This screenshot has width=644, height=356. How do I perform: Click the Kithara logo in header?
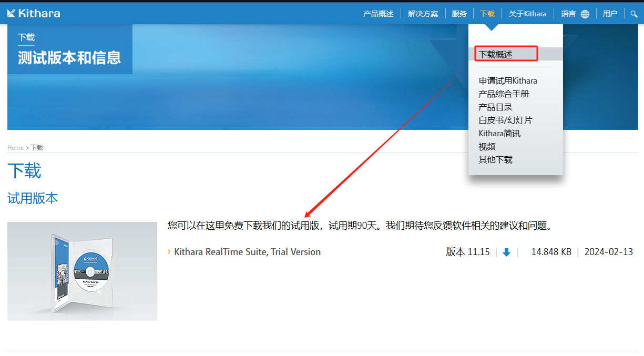pyautogui.click(x=34, y=13)
